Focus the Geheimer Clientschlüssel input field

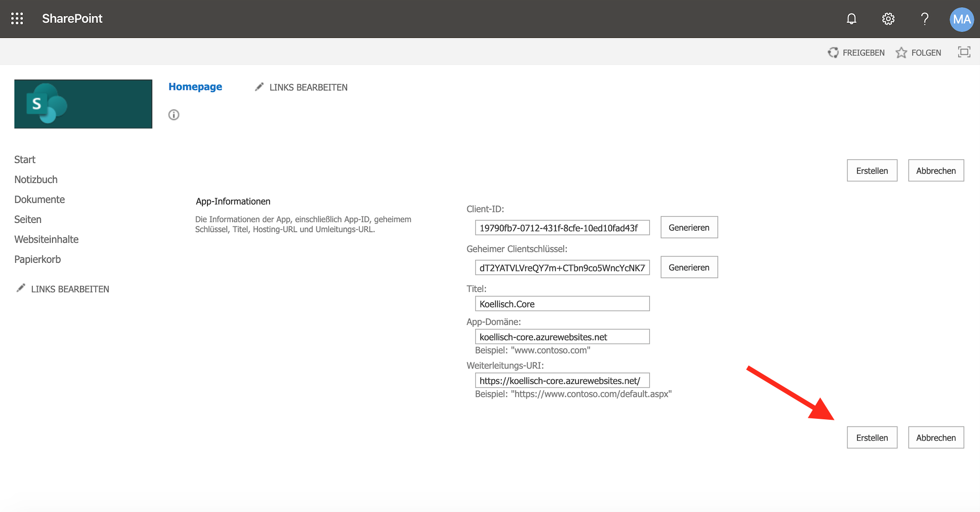(562, 268)
